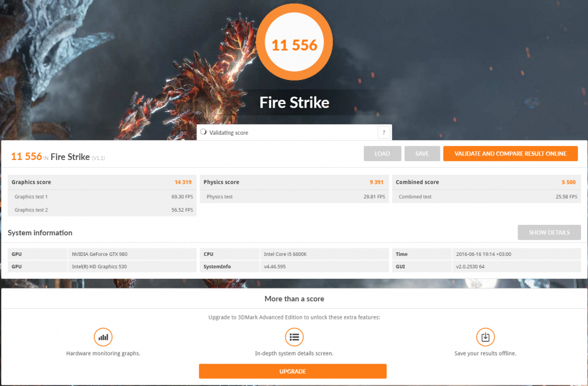Open the validating score help question mark
Viewport: 588px width, 386px height.
pos(383,132)
